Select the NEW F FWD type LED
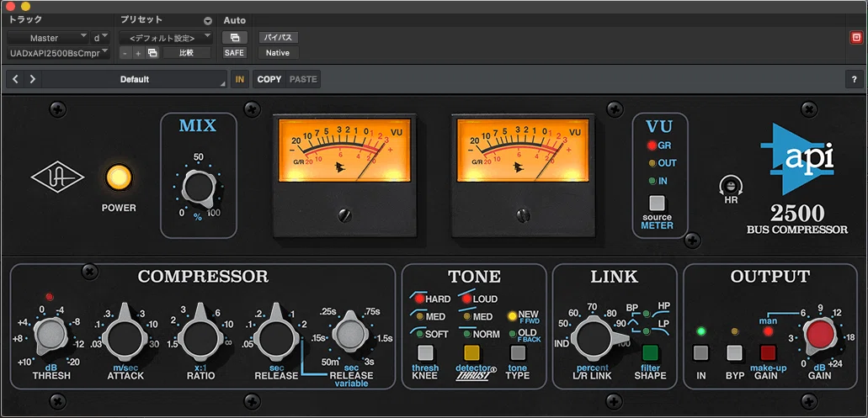Image resolution: width=868 pixels, height=418 pixels. (512, 316)
